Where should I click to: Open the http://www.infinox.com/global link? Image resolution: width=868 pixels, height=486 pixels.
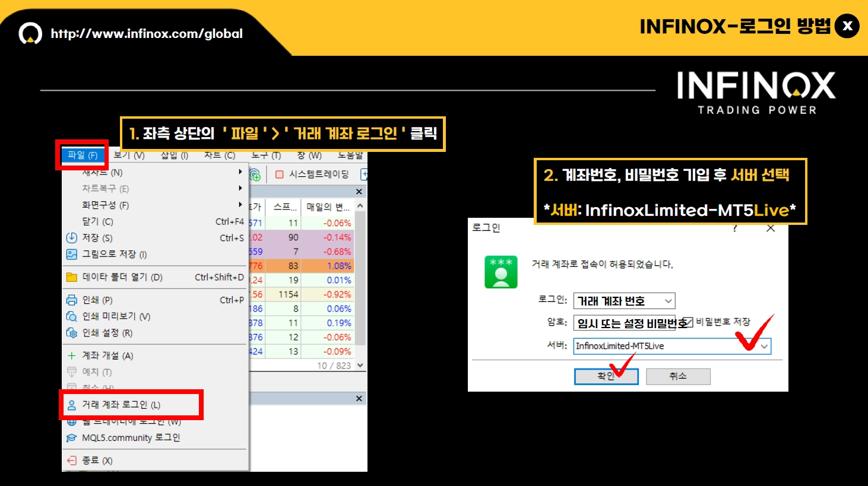point(147,34)
